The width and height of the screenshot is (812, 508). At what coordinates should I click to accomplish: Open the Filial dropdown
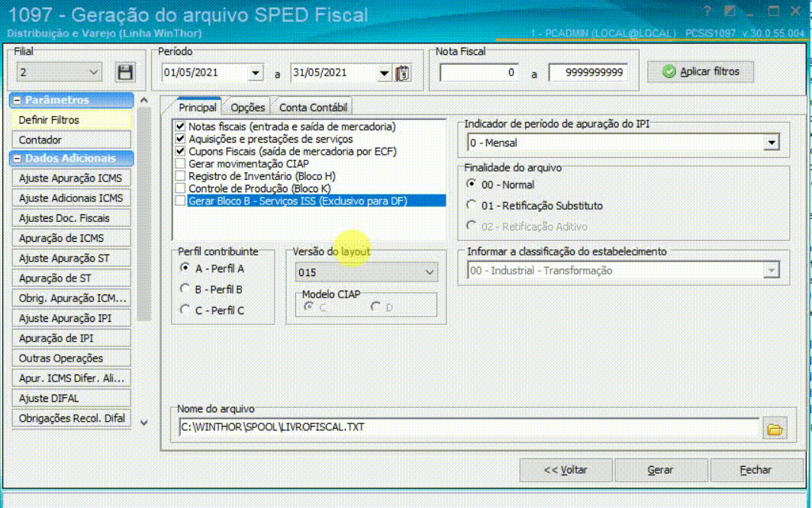click(x=94, y=72)
